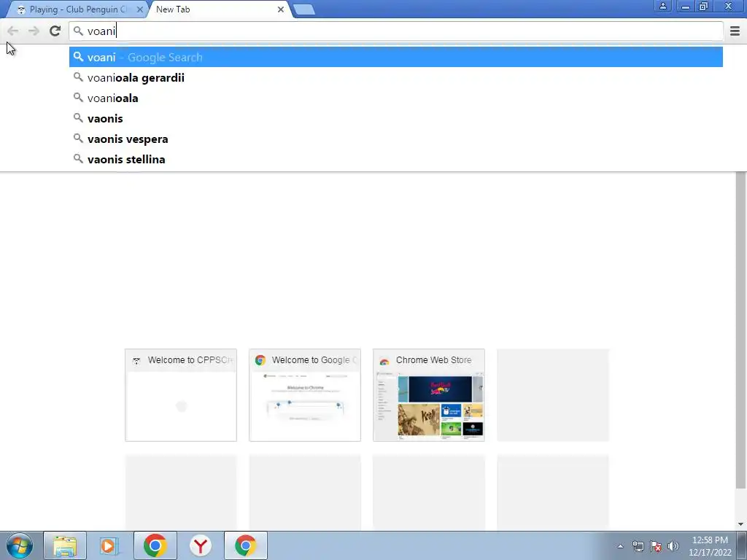Launch Windows Media Player from taskbar
Screen dimensions: 747x560
pyautogui.click(x=109, y=545)
